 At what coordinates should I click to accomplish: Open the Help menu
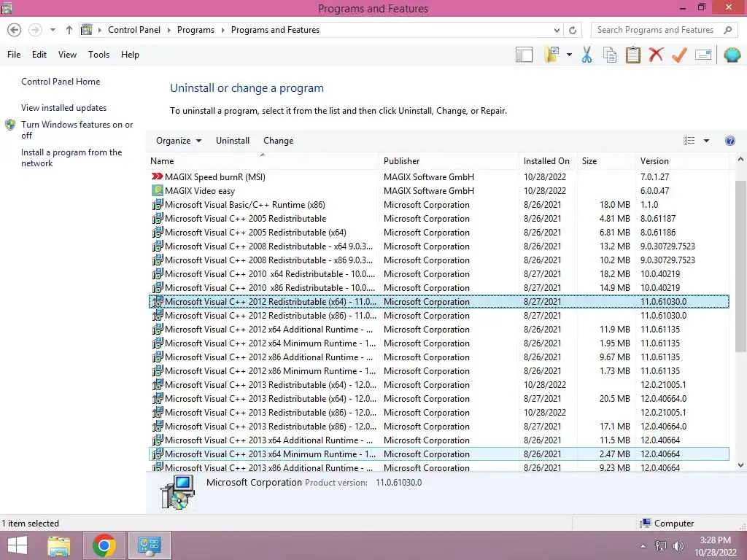coord(130,54)
